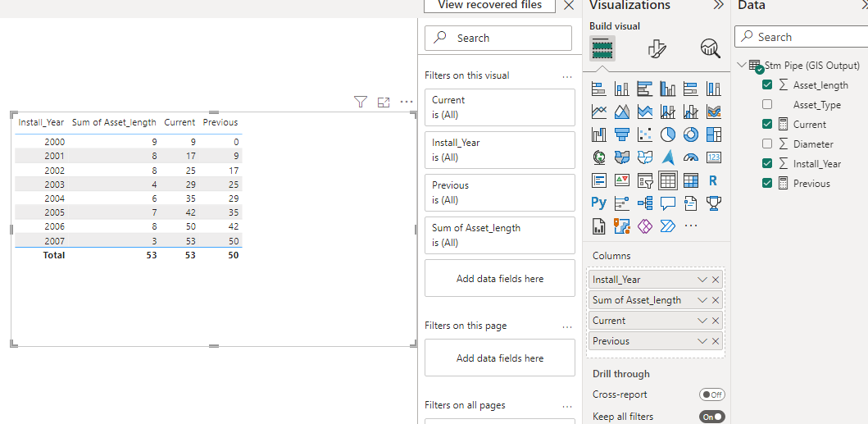Open dropdown for Install_Year column field
This screenshot has width=868, height=424.
[702, 280]
